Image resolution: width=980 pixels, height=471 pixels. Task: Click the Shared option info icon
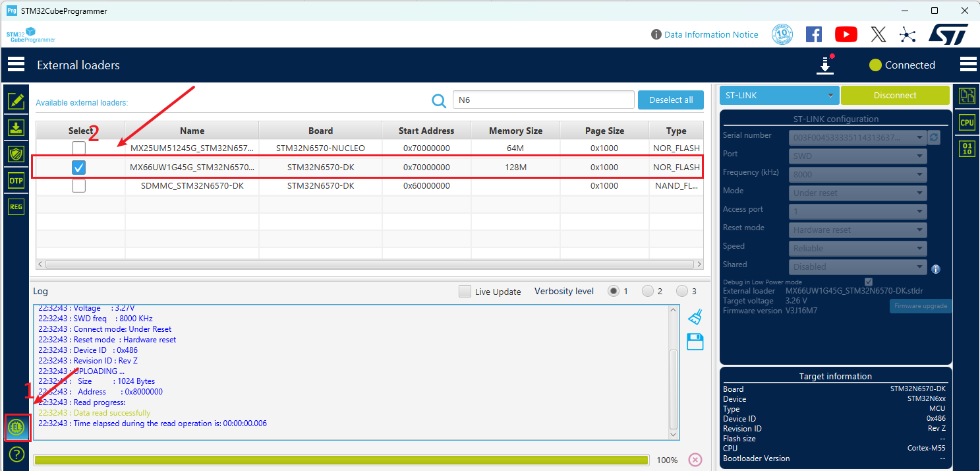coord(935,269)
